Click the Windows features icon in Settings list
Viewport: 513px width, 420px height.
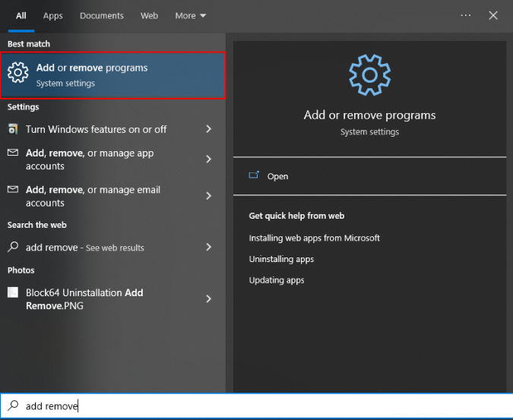[13, 129]
